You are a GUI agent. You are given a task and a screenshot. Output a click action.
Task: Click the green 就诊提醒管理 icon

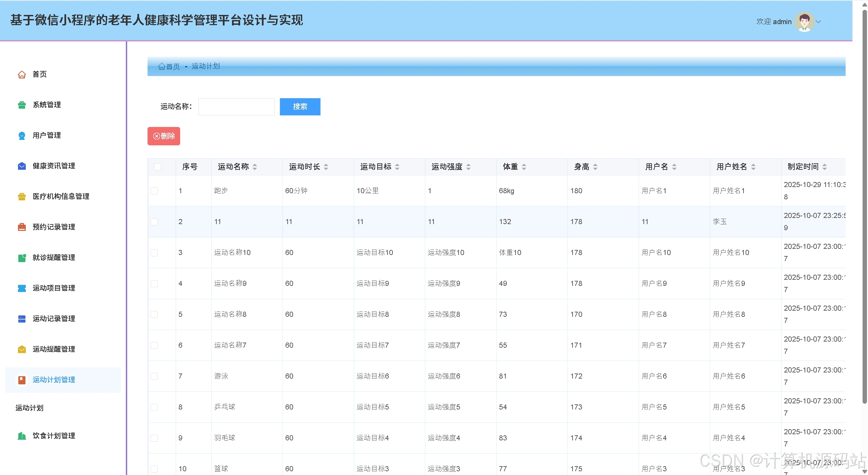(22, 258)
